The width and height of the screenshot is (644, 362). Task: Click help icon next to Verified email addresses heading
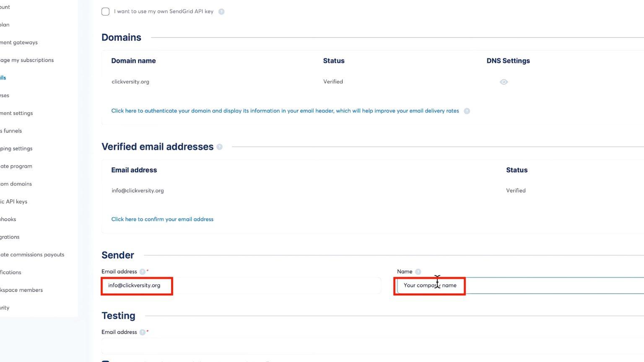[219, 147]
